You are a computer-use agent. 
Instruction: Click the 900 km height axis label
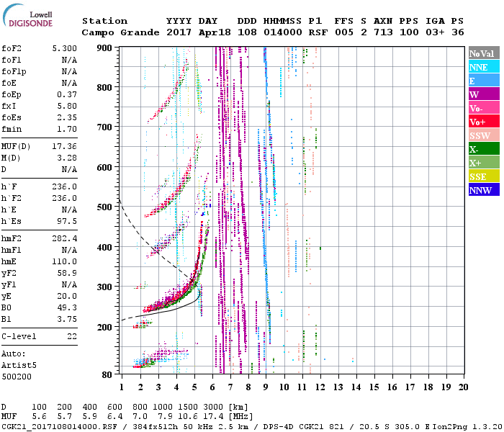click(104, 48)
